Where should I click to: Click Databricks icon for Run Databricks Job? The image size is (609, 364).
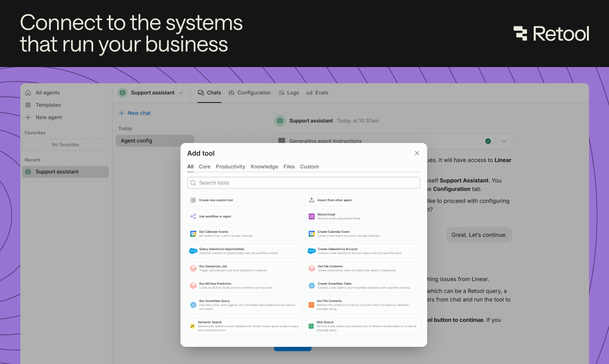point(193,268)
